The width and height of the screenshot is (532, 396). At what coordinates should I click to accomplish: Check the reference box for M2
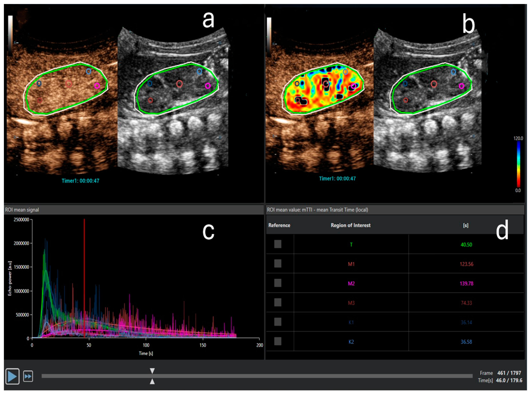278,283
